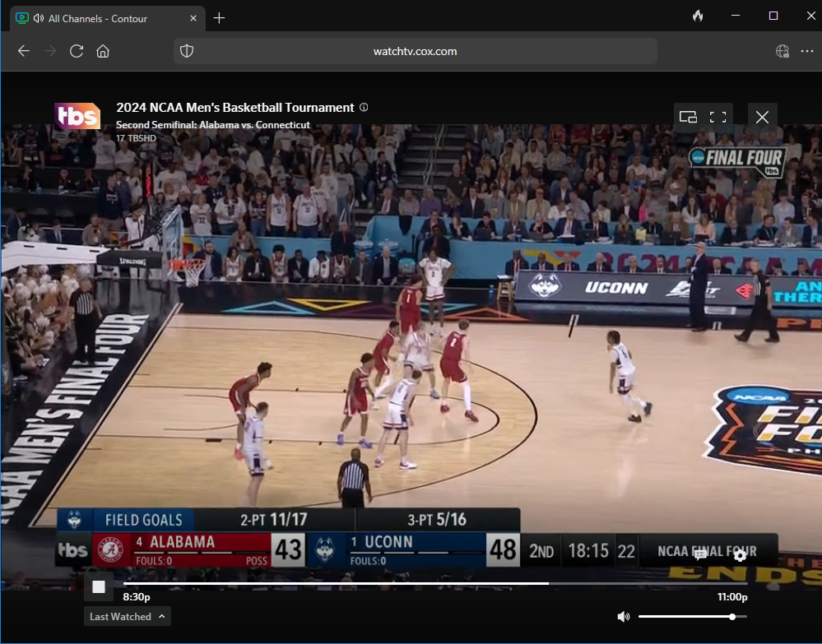Close the All Channels - Contour tab
Image resolution: width=822 pixels, height=644 pixels.
193,18
